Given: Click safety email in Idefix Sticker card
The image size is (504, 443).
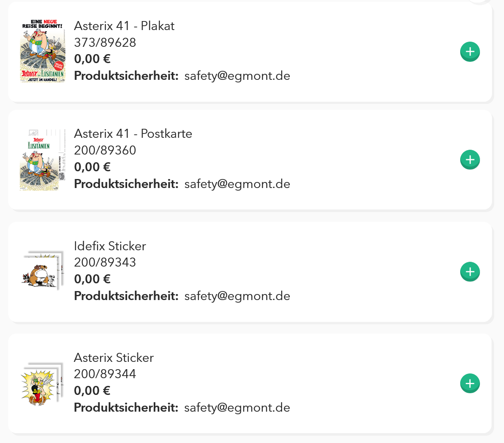Looking at the screenshot, I should click(237, 296).
